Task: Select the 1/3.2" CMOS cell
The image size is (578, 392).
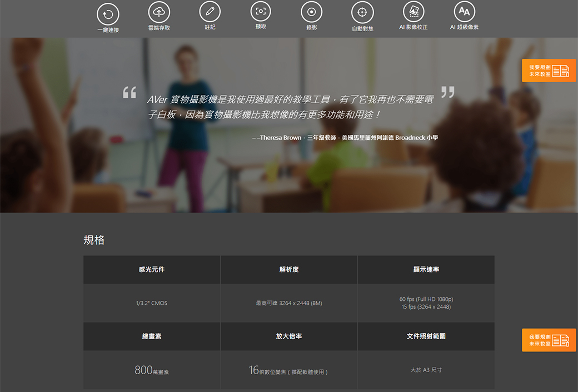Action: click(x=152, y=303)
